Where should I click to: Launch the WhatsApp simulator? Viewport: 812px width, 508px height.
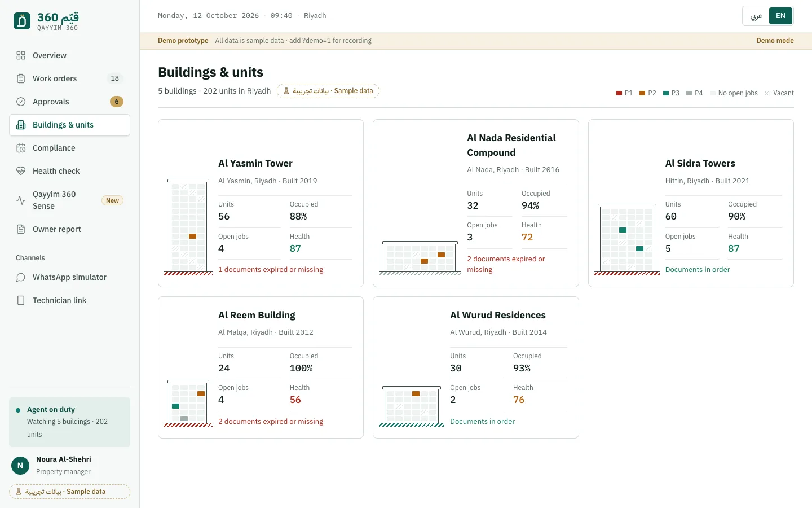pos(70,277)
